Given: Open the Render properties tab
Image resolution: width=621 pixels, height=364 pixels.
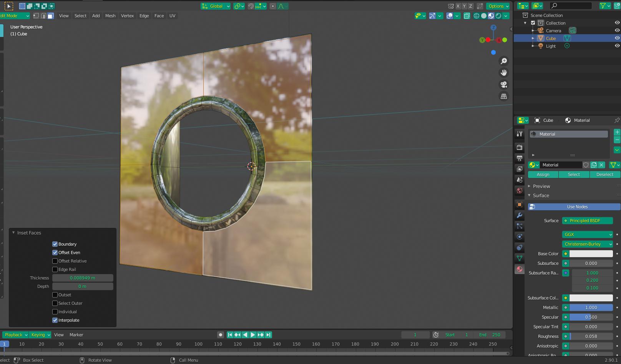Looking at the screenshot, I should [x=520, y=147].
